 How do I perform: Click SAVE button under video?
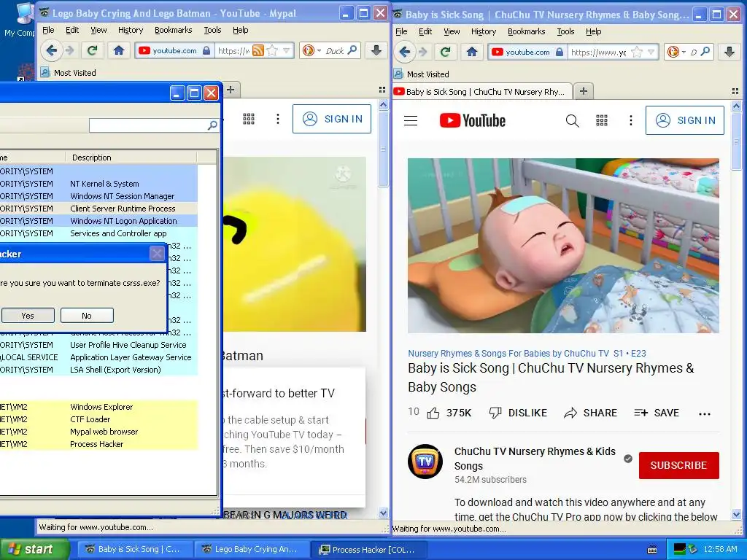click(657, 413)
